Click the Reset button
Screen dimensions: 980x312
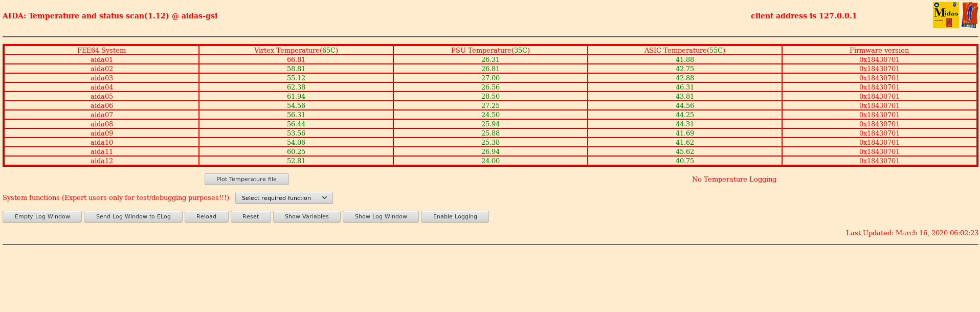click(251, 216)
